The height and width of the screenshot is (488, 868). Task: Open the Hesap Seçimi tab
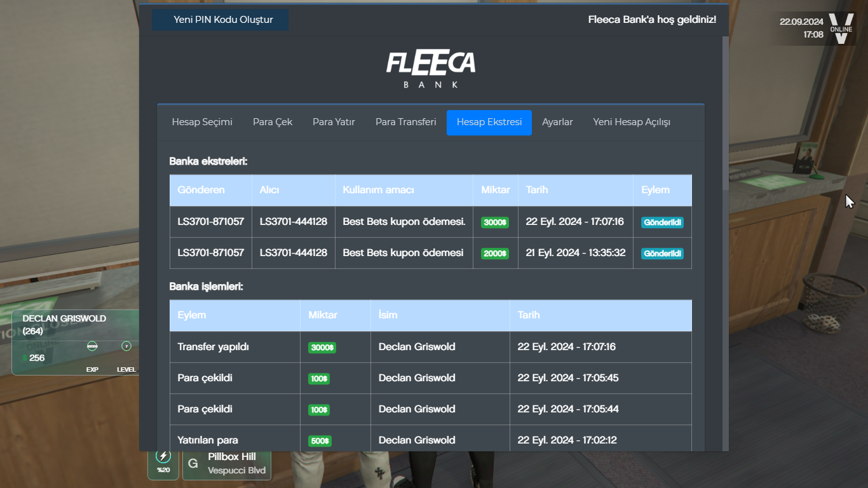click(202, 122)
